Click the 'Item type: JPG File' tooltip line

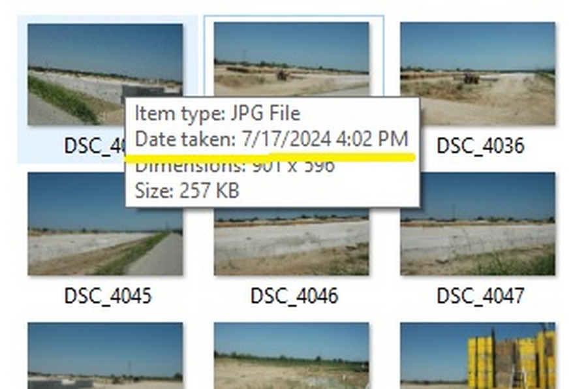[x=217, y=114]
